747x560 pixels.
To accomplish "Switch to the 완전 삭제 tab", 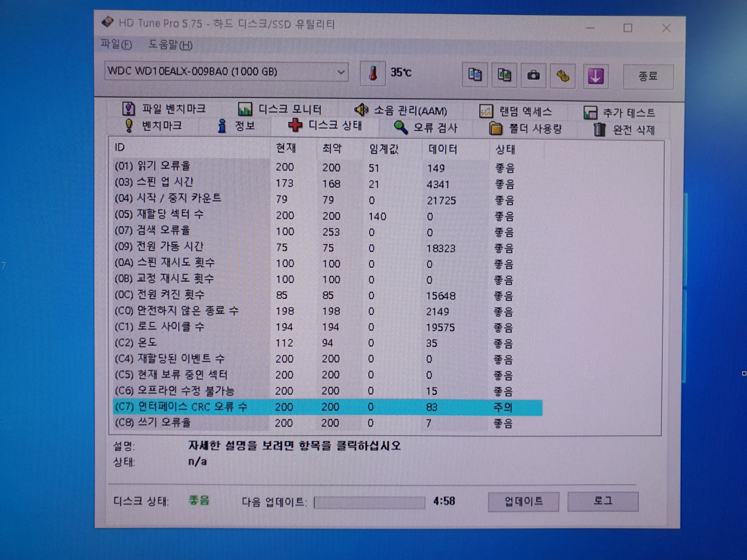I will (x=624, y=130).
